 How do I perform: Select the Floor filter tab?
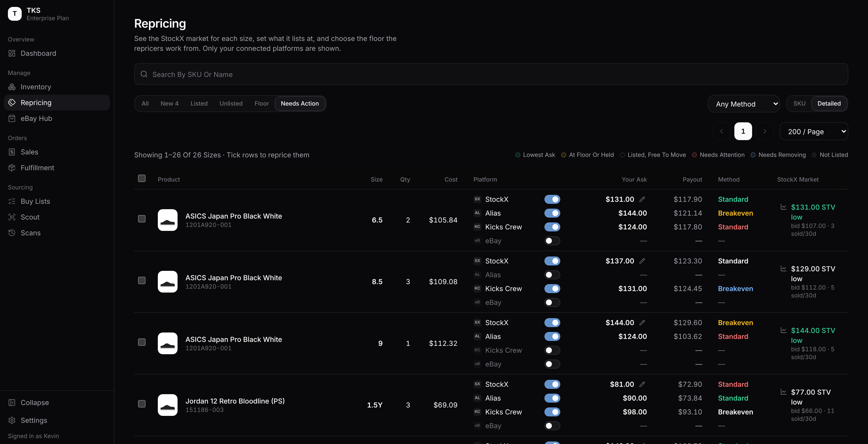tap(261, 104)
